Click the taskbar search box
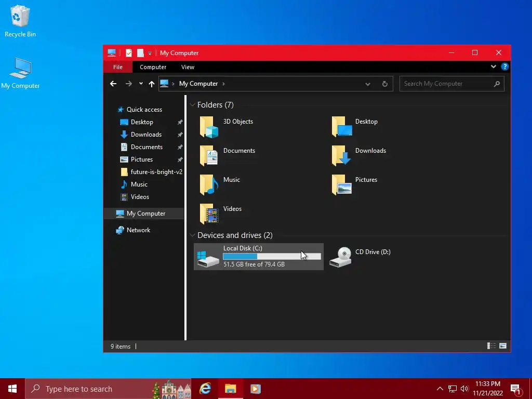 (x=108, y=389)
